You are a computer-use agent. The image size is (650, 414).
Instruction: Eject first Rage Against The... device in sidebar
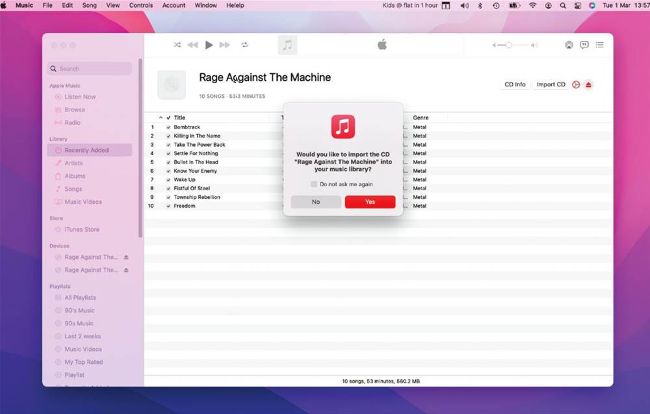[x=126, y=257]
